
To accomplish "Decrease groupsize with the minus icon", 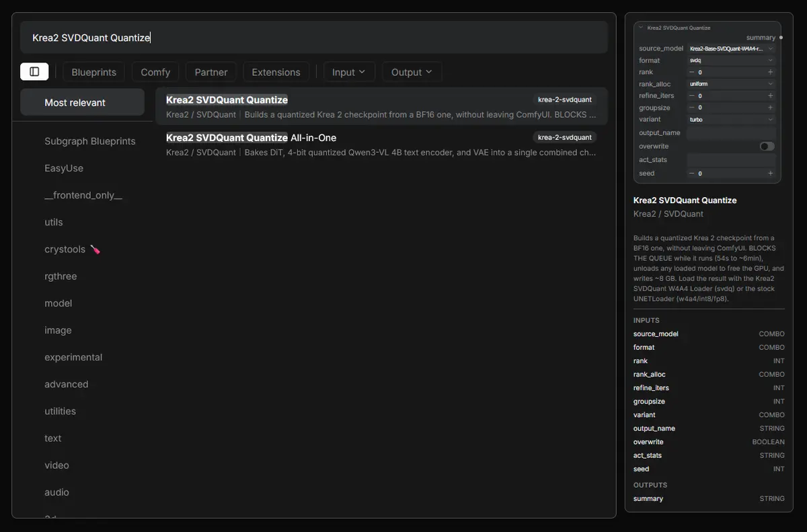I will tap(692, 107).
